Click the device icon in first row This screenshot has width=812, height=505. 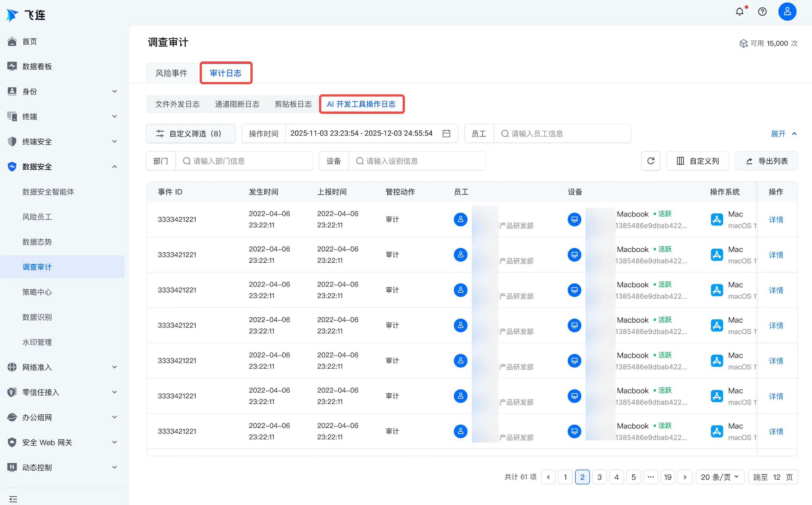pyautogui.click(x=574, y=219)
